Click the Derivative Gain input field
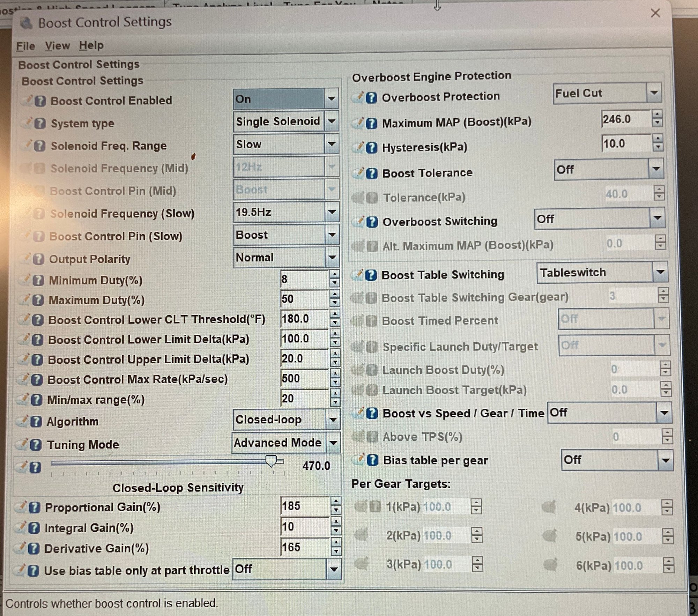This screenshot has height=616, width=698. click(x=304, y=547)
